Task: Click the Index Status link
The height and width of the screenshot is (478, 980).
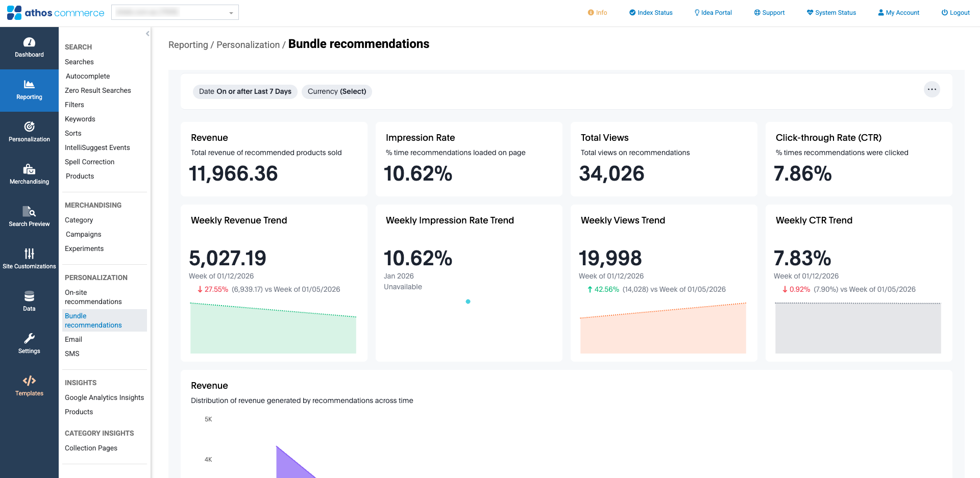Action: click(651, 13)
